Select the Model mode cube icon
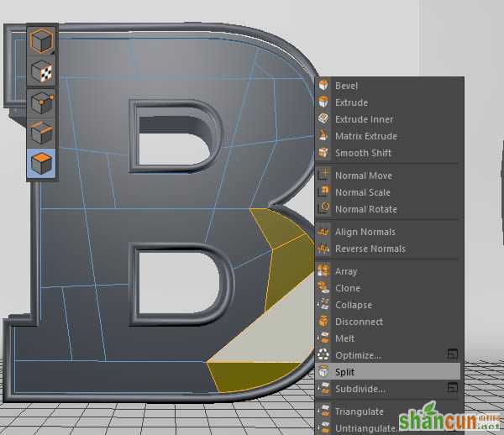Screen dimensions: 504x435 tap(41, 41)
